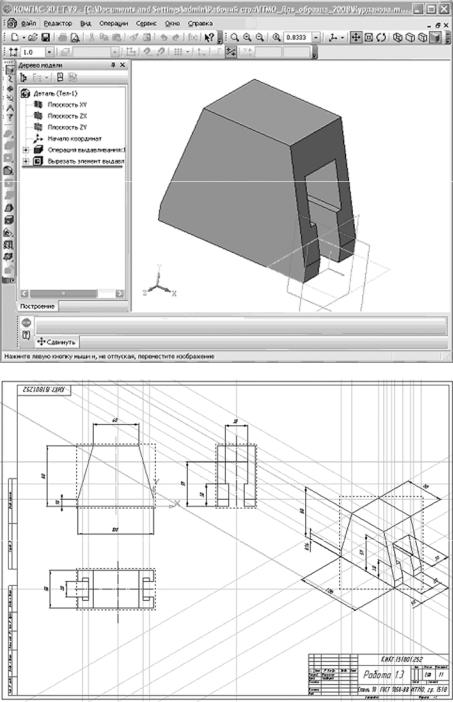Open Справка menu
453x702 pixels.
[x=200, y=23]
